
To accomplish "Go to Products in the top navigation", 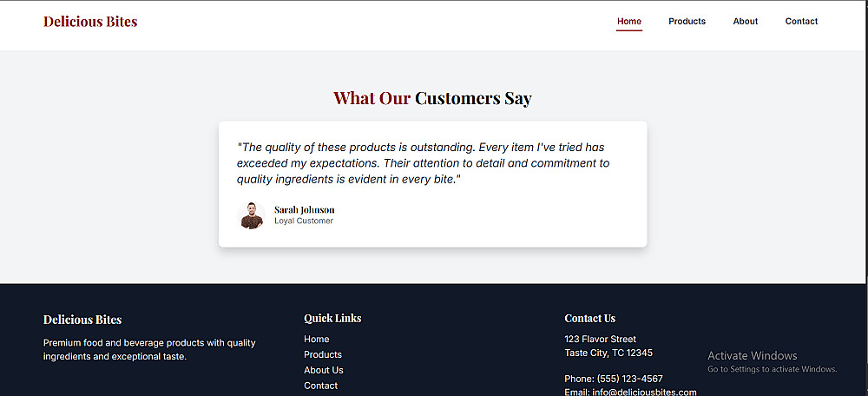I will pos(687,22).
